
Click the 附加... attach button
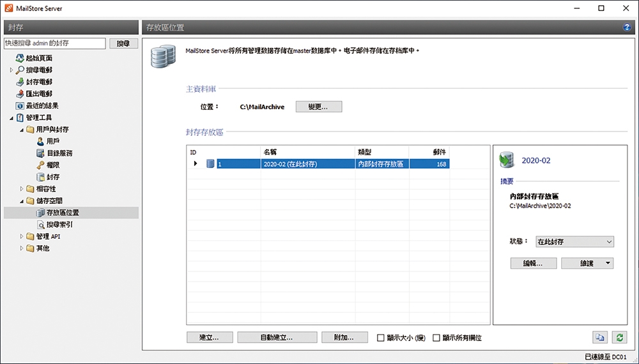[344, 338]
